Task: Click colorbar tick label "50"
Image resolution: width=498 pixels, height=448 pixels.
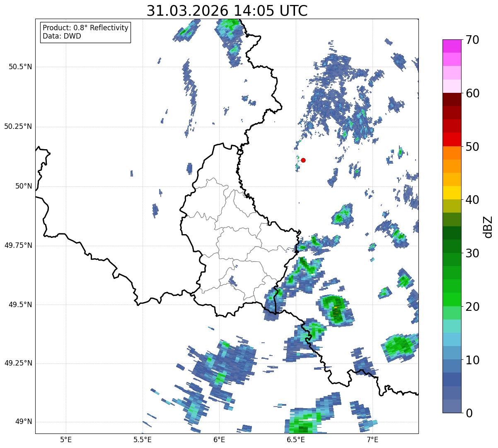Action: pyautogui.click(x=472, y=147)
